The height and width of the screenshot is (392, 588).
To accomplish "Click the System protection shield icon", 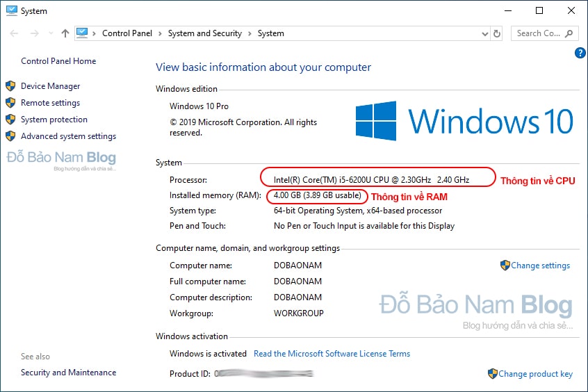I will coord(10,120).
